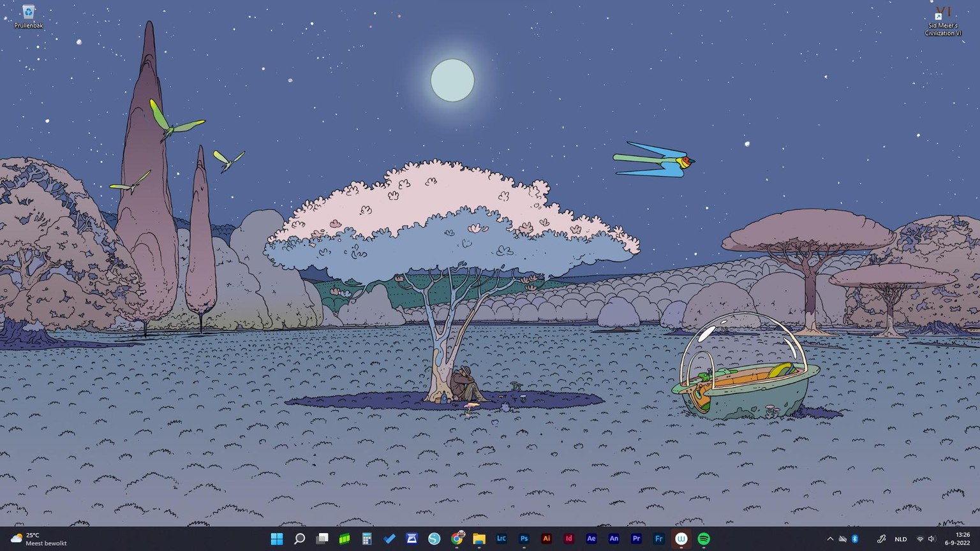Open taskbar Search magnifier
The height and width of the screenshot is (551, 980).
click(299, 539)
